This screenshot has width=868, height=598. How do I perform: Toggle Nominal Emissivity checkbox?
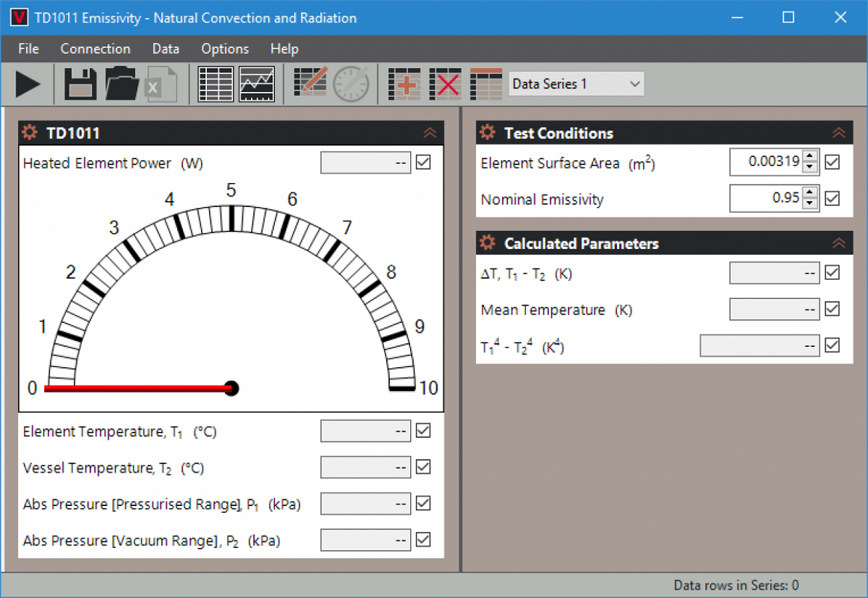tap(832, 198)
